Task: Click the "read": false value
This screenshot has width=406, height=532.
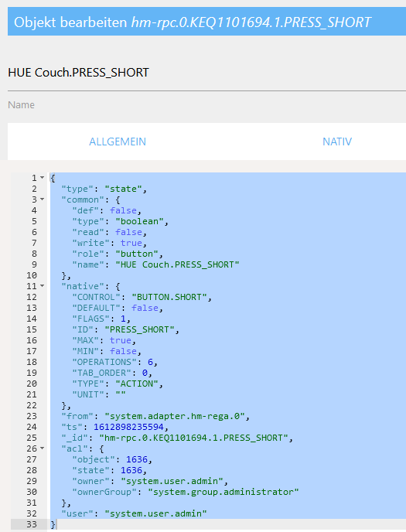Action: (x=128, y=232)
